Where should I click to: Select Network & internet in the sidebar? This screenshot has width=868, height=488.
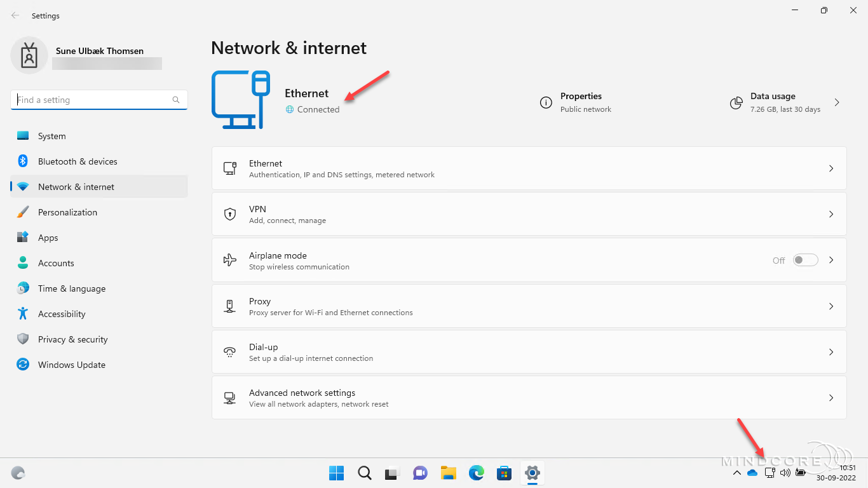[x=76, y=186]
